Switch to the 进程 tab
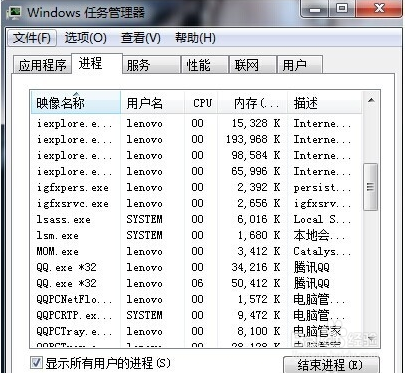Image resolution: width=408 pixels, height=373 pixels. (97, 63)
